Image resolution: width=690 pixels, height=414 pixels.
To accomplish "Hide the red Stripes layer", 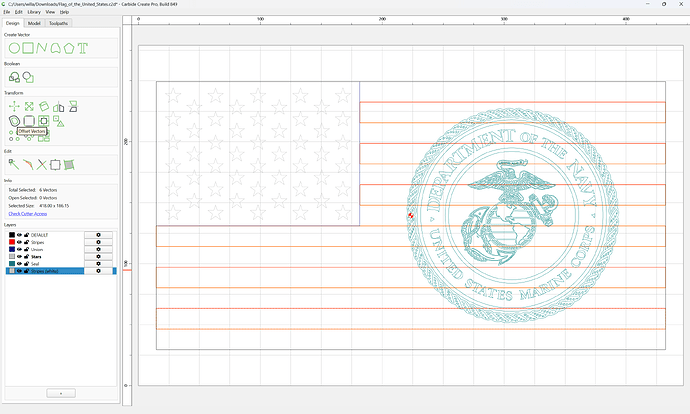I will (19, 242).
